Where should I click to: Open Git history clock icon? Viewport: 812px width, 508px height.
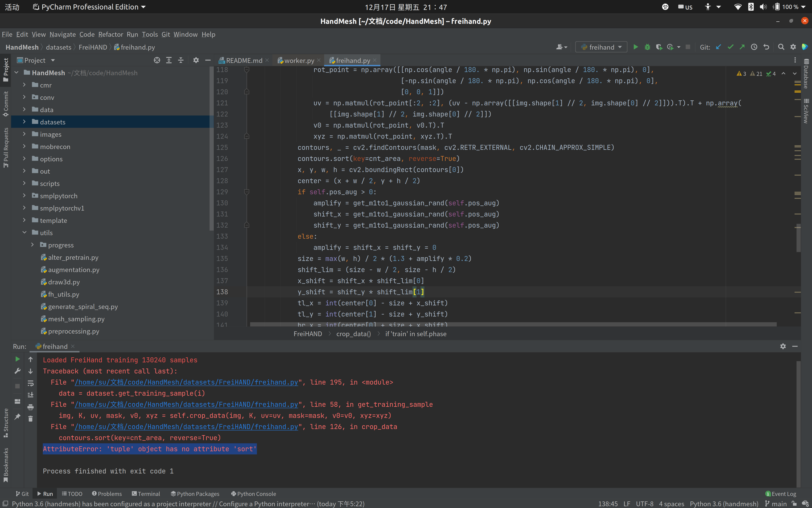point(754,47)
